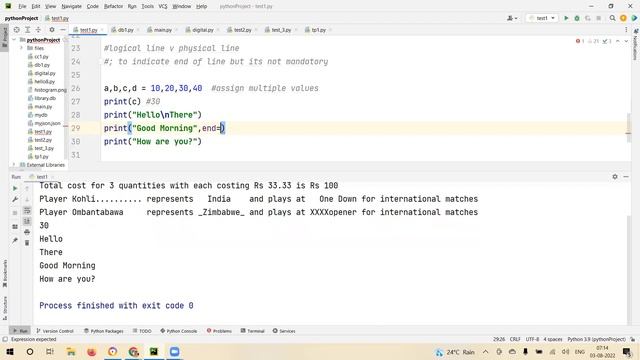Click 4 spaces indent setting in status bar
This screenshot has height=360, width=640.
pos(553,340)
